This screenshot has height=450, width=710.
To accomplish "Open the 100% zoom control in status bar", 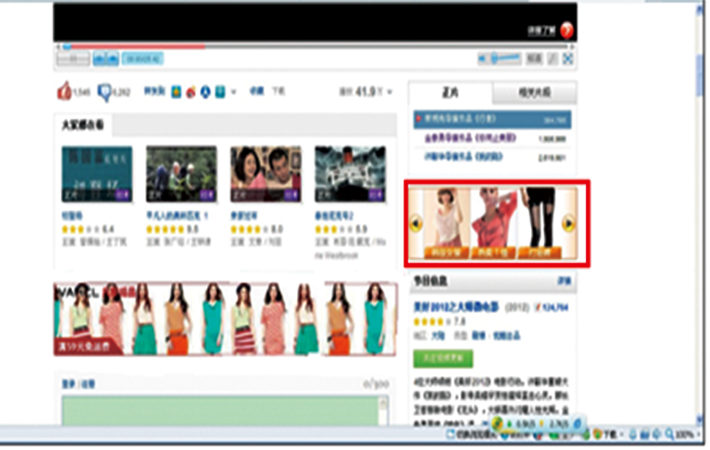I will (x=684, y=435).
